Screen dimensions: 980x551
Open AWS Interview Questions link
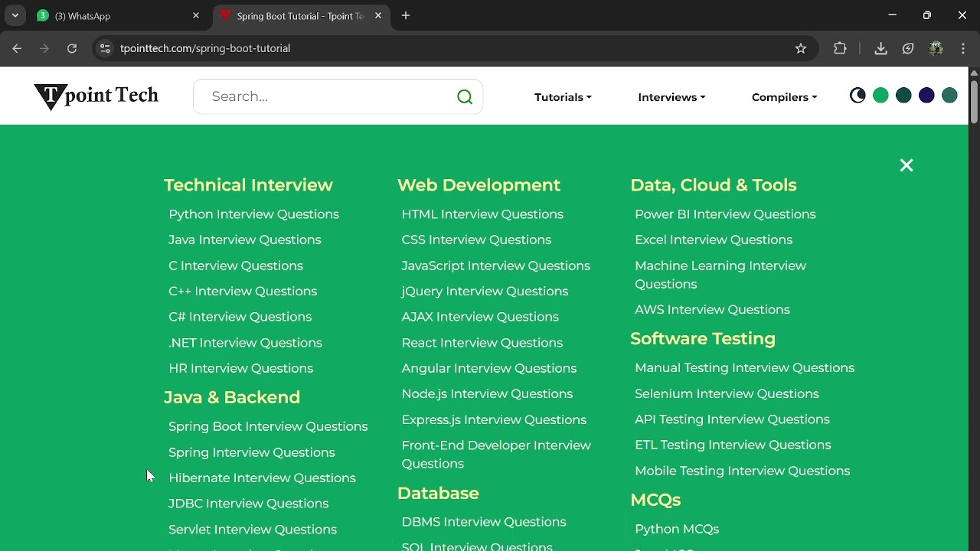click(x=712, y=309)
